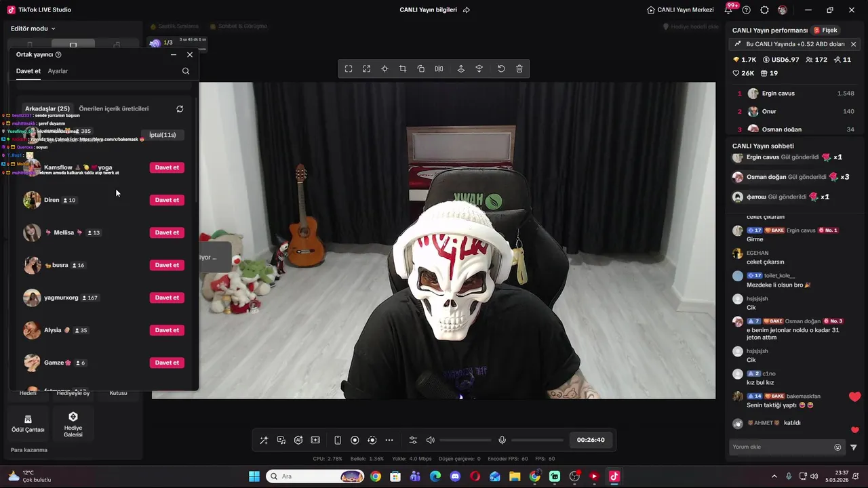Open the media and music icon
Screen dimensions: 868x488
coord(281,440)
